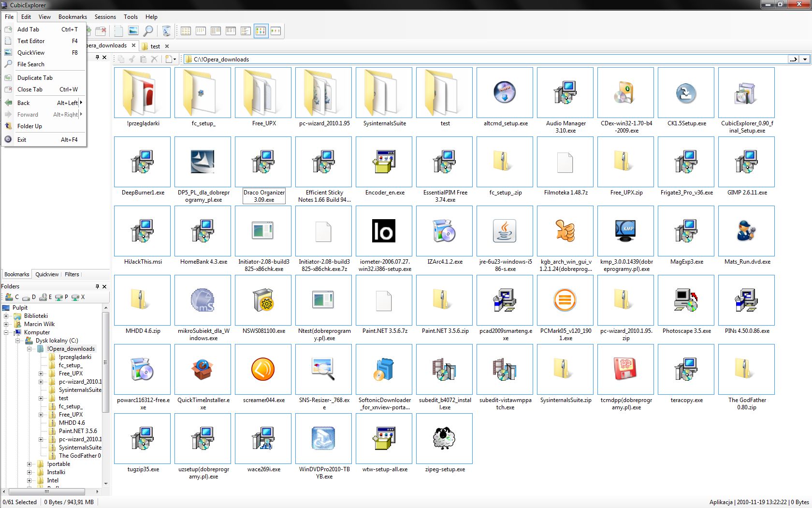Click the Copy icon in edit toolbar
This screenshot has width=812, height=508.
click(x=121, y=59)
